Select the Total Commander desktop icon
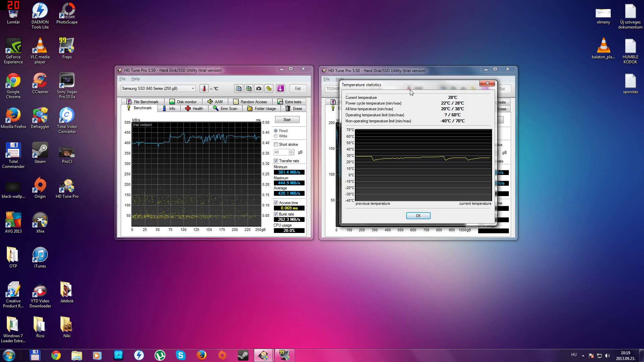This screenshot has width=644, height=362. (13, 155)
